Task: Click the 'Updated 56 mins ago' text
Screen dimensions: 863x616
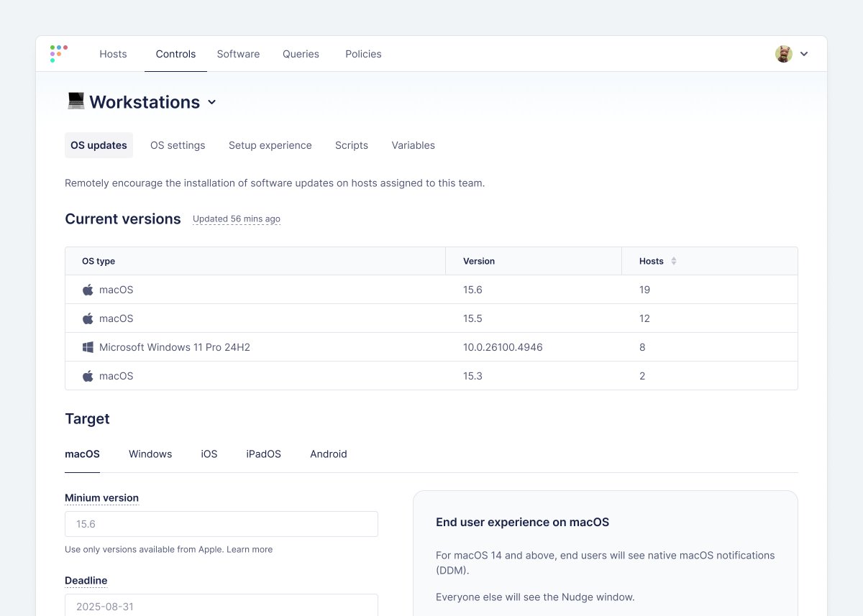Action: click(237, 219)
